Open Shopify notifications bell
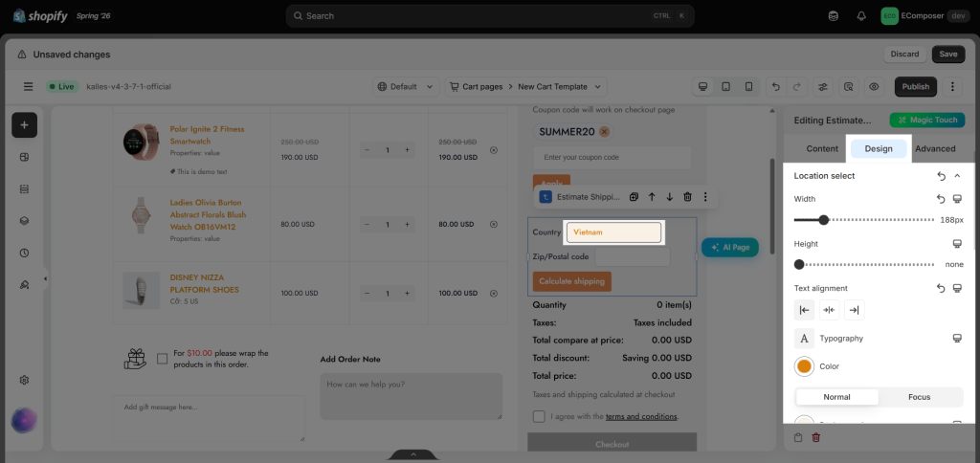 pyautogui.click(x=861, y=16)
